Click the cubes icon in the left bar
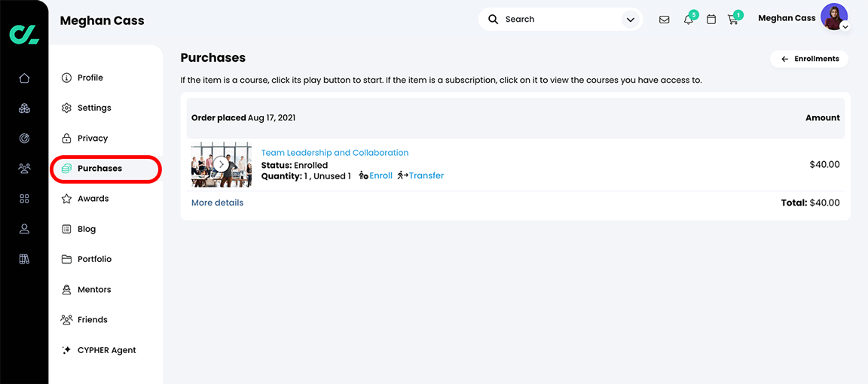Viewport: 868px width, 384px height. click(x=24, y=108)
